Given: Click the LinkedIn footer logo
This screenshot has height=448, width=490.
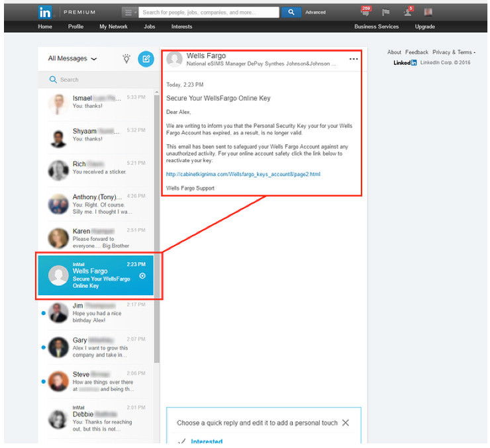Looking at the screenshot, I should point(405,62).
